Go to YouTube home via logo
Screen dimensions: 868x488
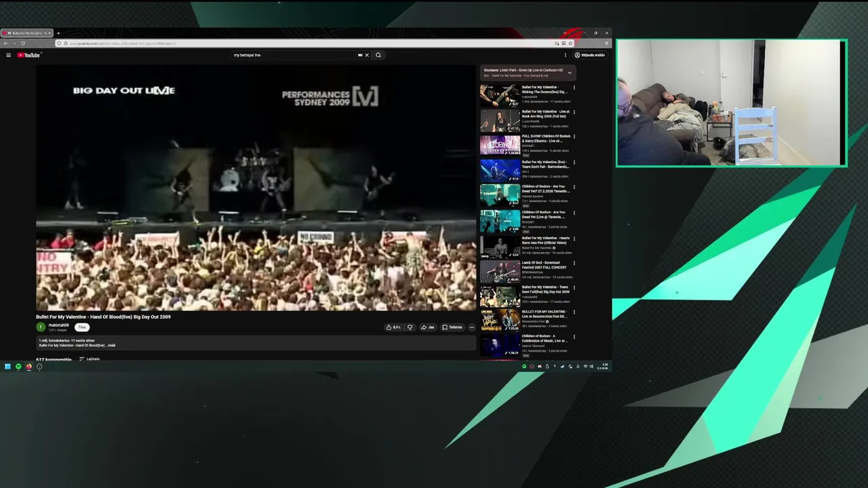click(29, 55)
